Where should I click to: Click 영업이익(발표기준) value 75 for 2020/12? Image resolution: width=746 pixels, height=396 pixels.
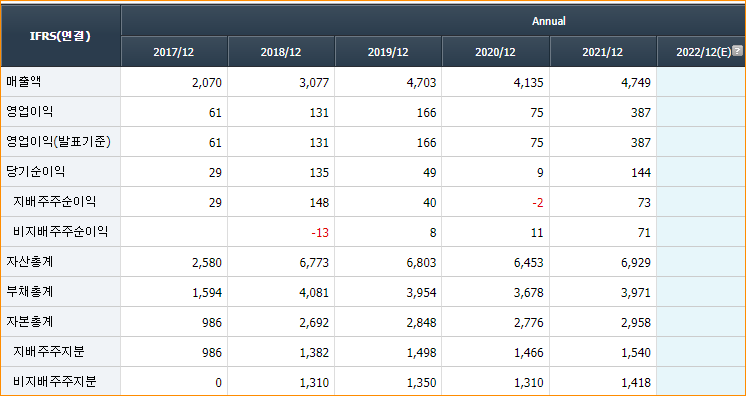(537, 143)
